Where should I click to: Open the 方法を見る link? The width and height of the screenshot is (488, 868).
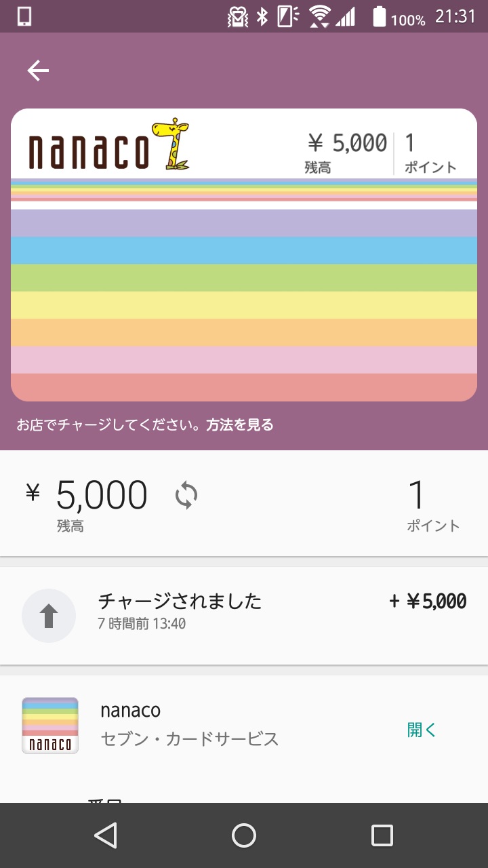[240, 425]
